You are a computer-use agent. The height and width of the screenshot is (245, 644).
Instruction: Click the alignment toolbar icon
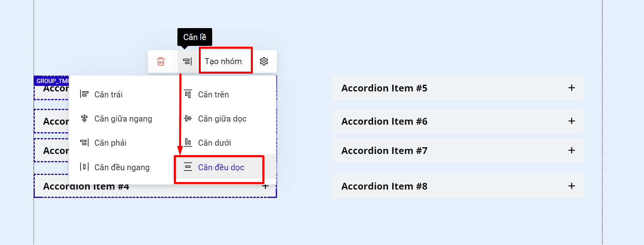[x=187, y=61]
